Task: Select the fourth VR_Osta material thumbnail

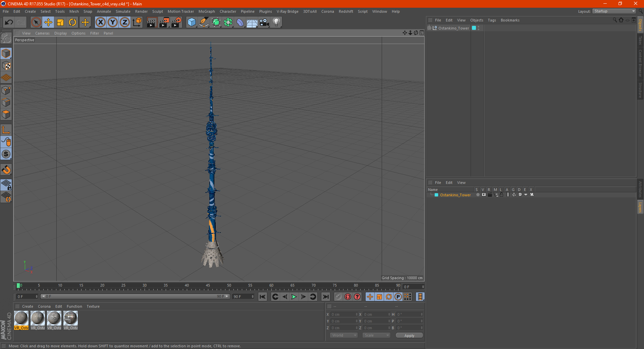Action: 71,320
